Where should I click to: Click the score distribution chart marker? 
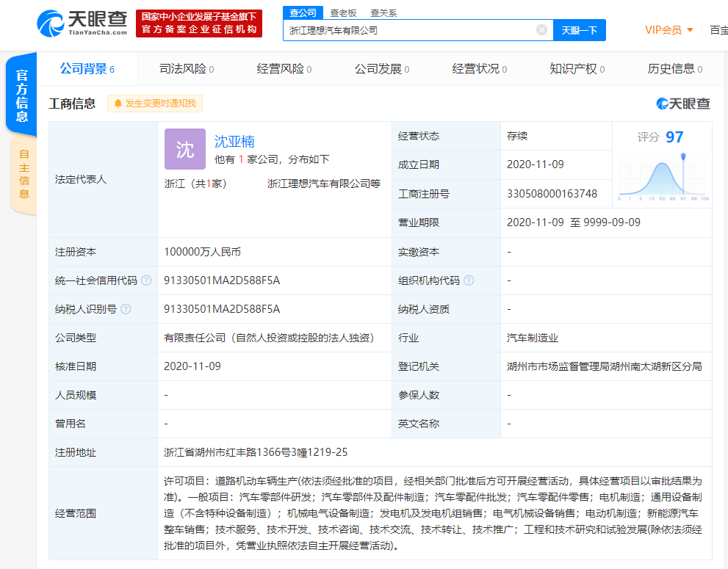683,157
